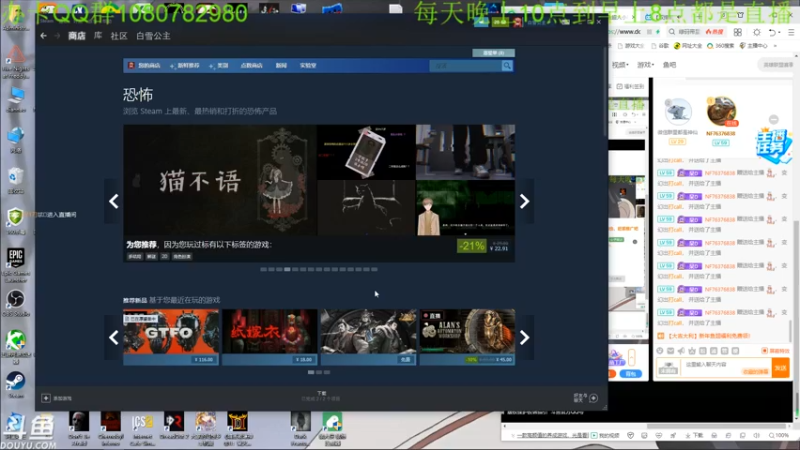Click the add game plus icon in Steam
This screenshot has width=800, height=450.
(45, 398)
